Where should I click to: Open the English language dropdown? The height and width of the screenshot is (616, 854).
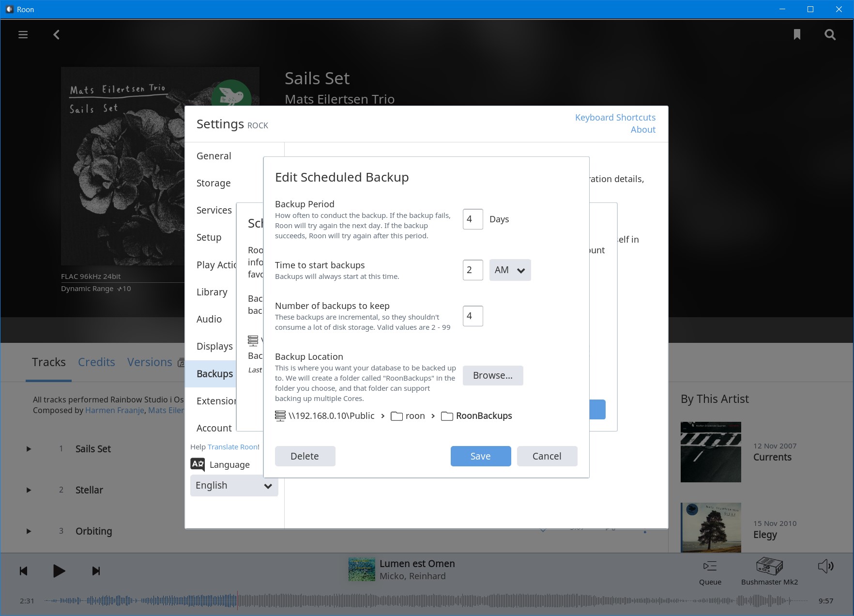(x=234, y=486)
